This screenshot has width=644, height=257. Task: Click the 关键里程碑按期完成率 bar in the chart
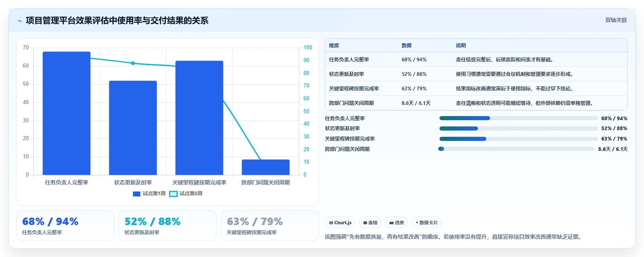199,118
